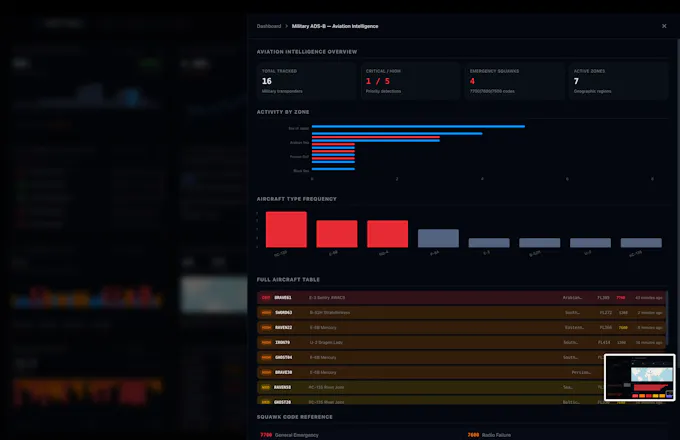Select the Arabian region cell on BRAVE61 row
The height and width of the screenshot is (440, 680).
point(572,298)
